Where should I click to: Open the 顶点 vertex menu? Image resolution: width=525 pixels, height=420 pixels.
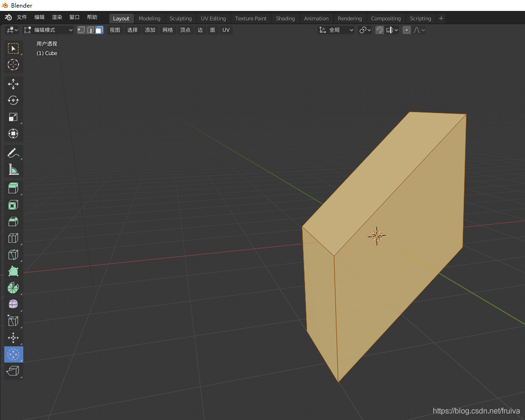185,30
